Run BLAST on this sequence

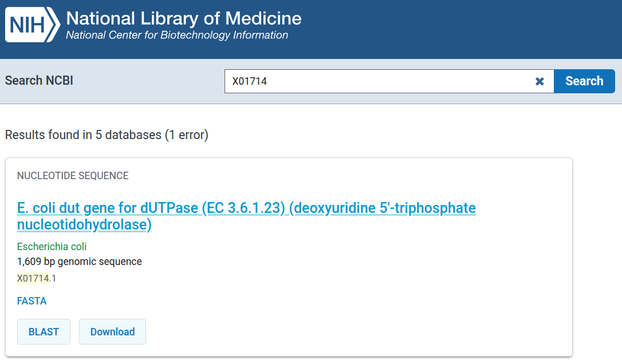44,331
